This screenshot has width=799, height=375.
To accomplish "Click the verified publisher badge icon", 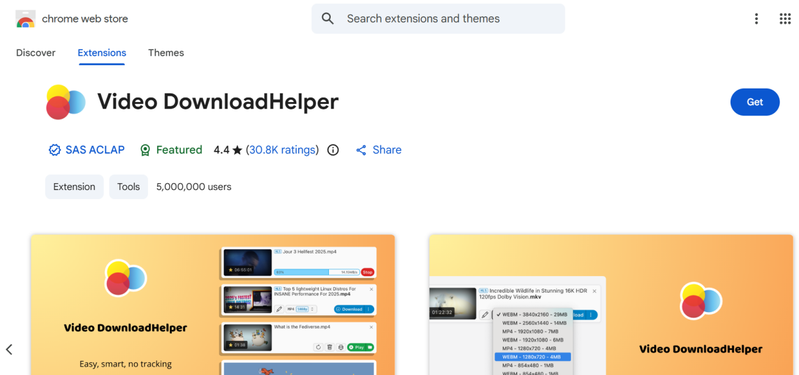I will click(x=55, y=150).
